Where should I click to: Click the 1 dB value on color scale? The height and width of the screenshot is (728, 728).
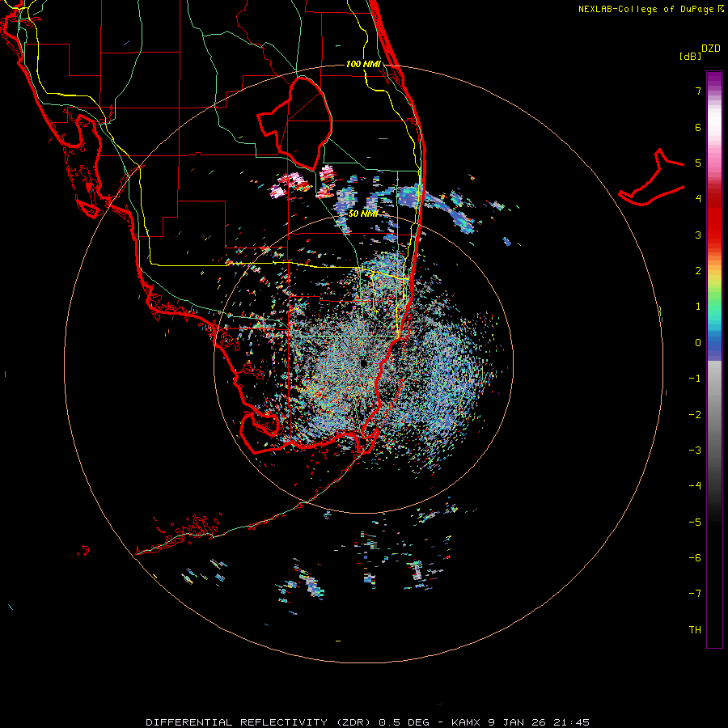pos(698,307)
